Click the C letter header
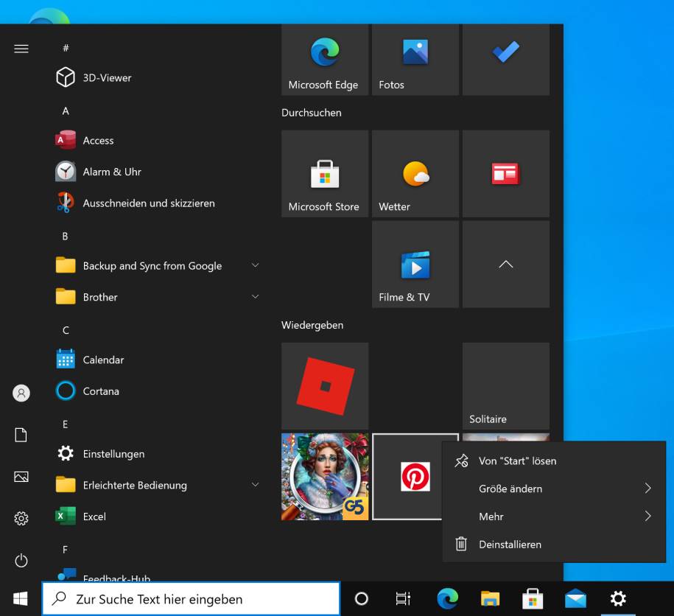 tap(66, 330)
